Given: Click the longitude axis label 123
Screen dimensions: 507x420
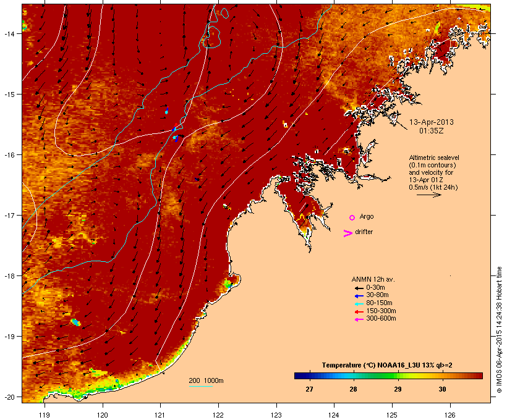Looking at the screenshot, I should 276,415.
